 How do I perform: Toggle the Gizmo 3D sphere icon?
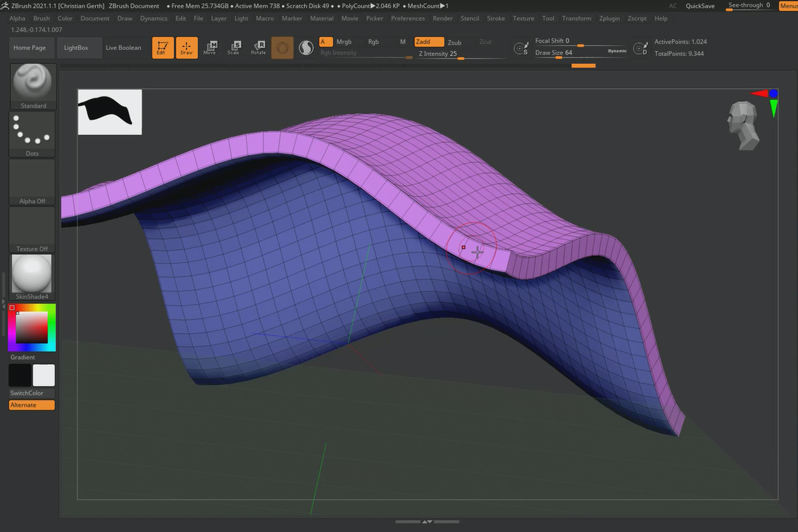pyautogui.click(x=283, y=48)
